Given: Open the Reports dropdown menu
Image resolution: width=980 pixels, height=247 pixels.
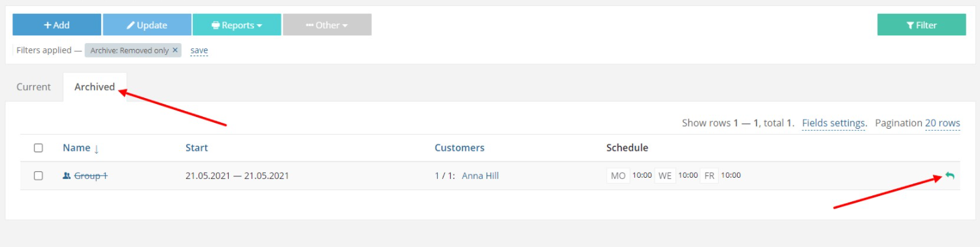Looking at the screenshot, I should click(x=237, y=25).
